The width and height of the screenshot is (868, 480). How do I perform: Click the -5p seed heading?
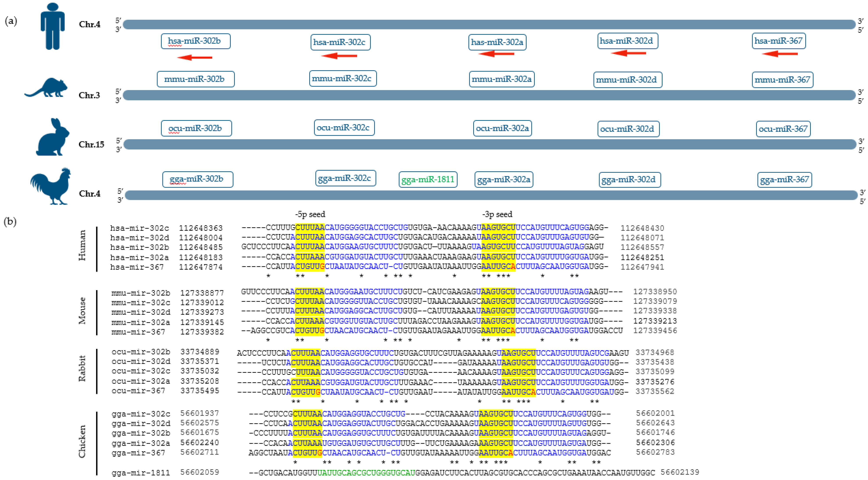point(310,215)
